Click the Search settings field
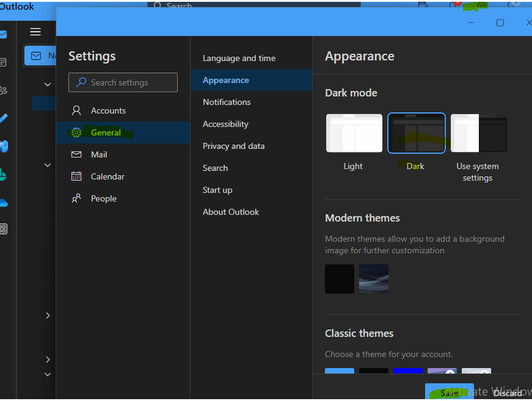532x401 pixels. coord(123,82)
